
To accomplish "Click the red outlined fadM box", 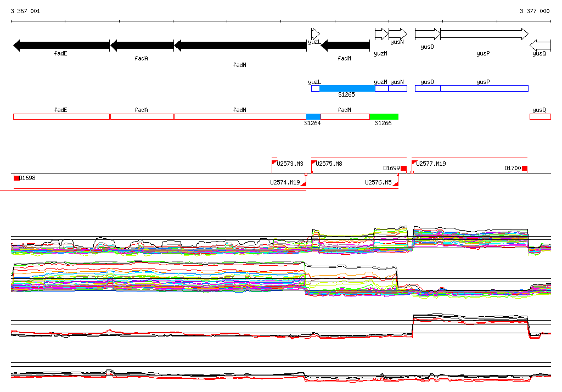I will [345, 116].
